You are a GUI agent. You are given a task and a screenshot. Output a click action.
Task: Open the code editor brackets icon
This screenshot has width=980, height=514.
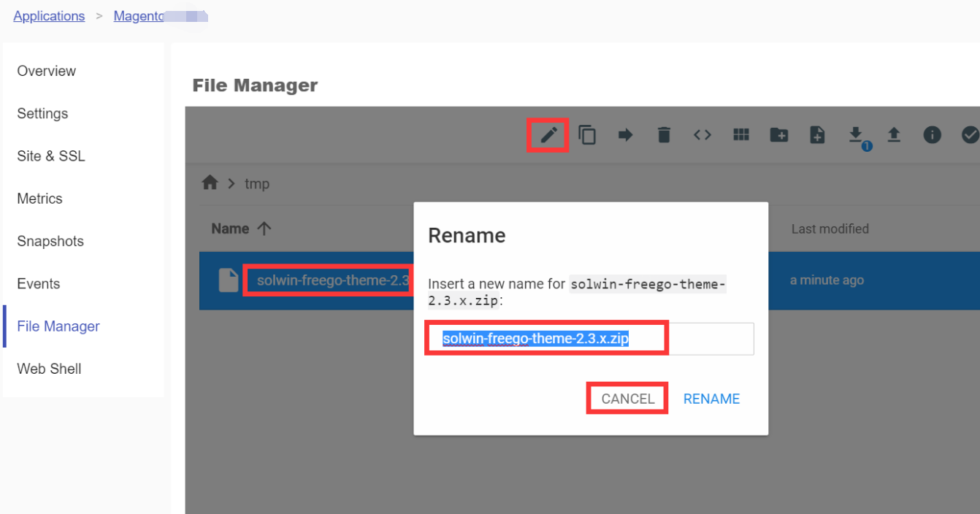(x=702, y=135)
